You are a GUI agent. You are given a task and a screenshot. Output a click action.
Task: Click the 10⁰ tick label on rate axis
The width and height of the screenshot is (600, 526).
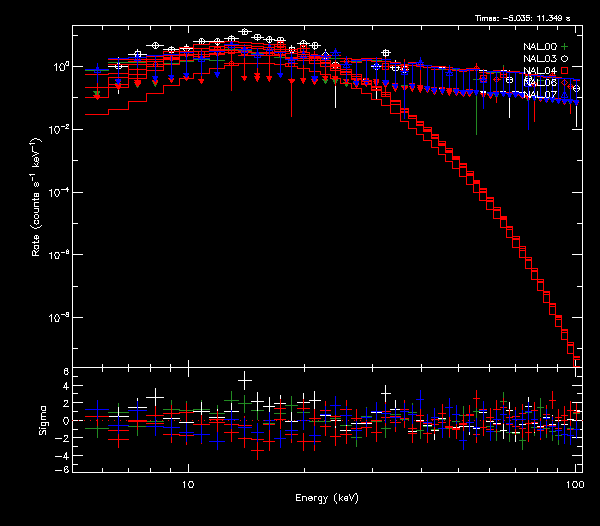point(58,67)
